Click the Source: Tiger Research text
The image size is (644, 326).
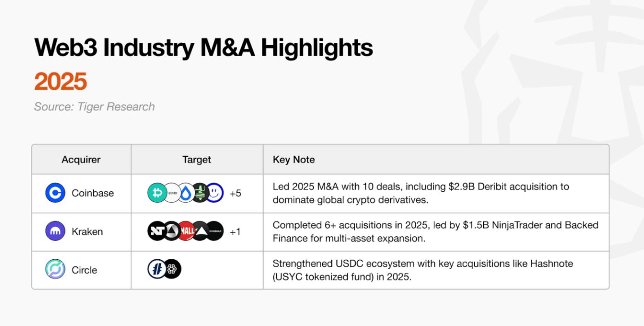click(94, 107)
